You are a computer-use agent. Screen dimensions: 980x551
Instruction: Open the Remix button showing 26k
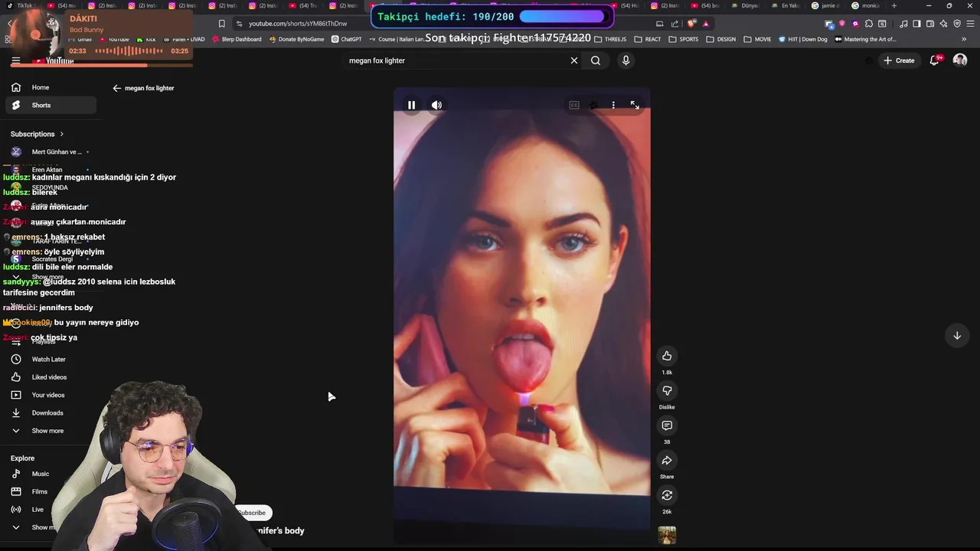tap(667, 495)
